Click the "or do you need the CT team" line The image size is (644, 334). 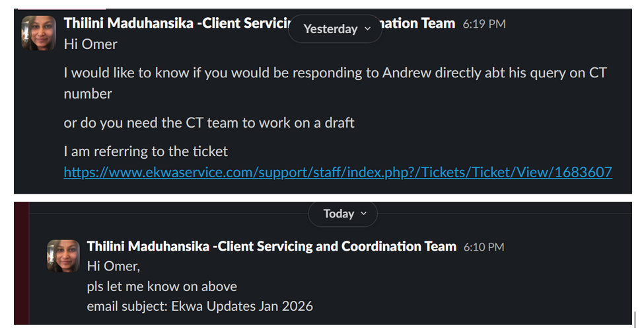pos(209,123)
